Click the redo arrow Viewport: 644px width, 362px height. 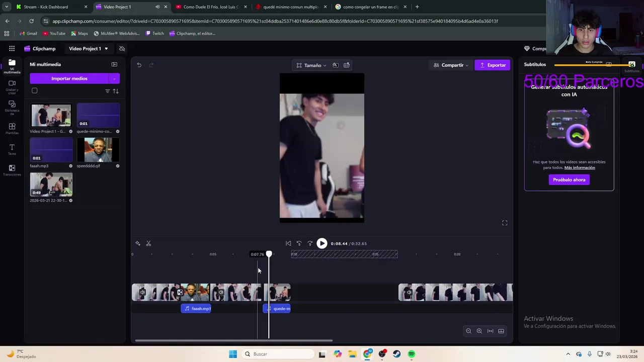point(151,65)
